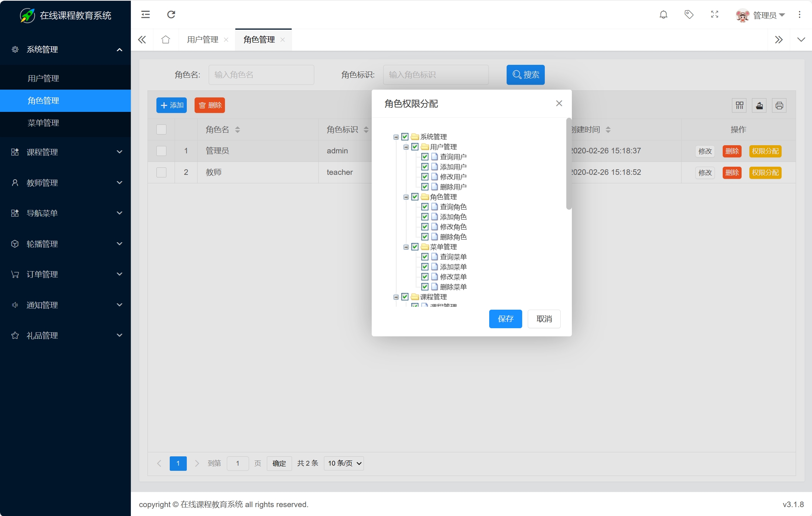This screenshot has width=812, height=516.
Task: Open the 10 条/页 page size dropdown
Action: (344, 463)
